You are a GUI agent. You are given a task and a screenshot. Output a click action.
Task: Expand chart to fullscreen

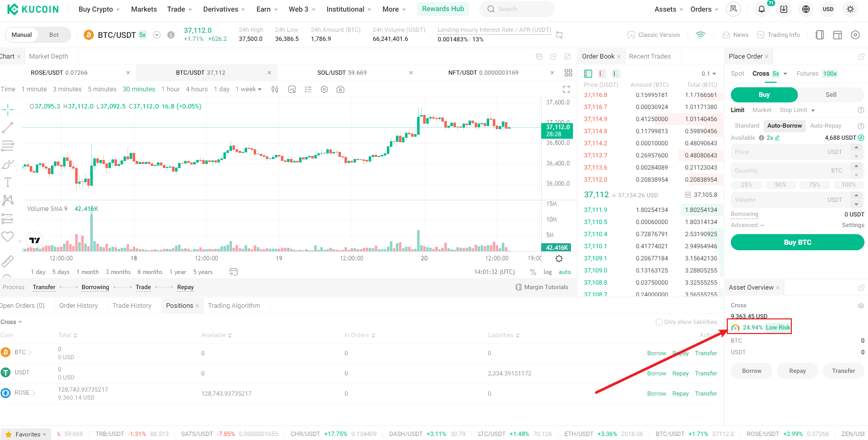click(566, 89)
